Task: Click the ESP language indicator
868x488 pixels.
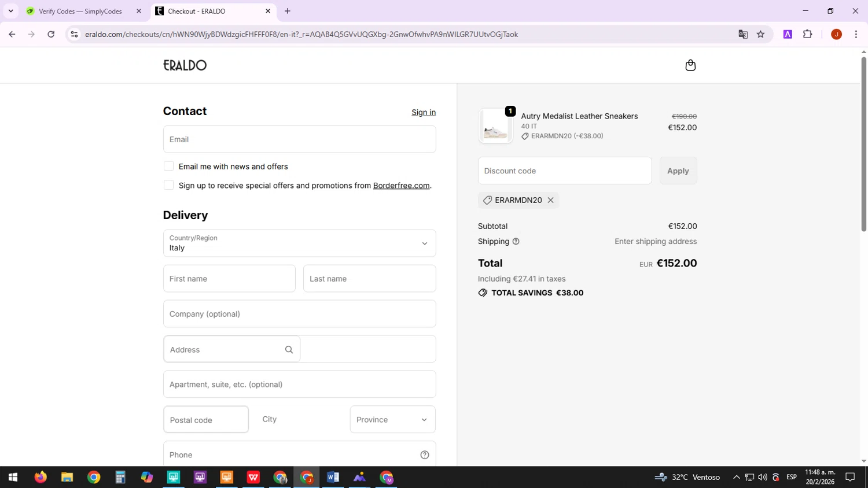Action: [x=792, y=478]
